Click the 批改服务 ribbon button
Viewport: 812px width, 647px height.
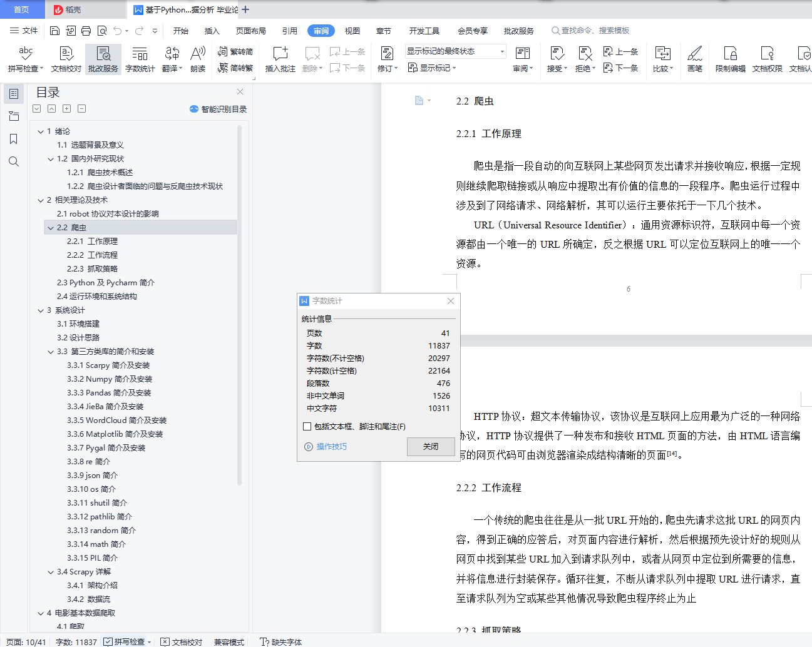pos(103,59)
